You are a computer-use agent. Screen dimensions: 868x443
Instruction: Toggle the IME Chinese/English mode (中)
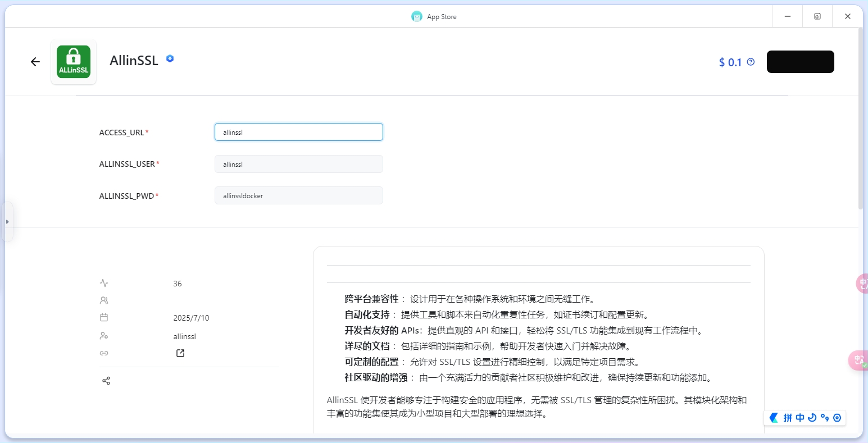(x=800, y=418)
